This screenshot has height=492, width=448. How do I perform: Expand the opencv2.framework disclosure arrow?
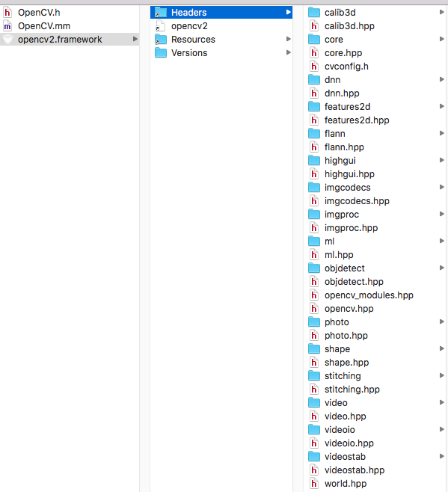pyautogui.click(x=135, y=39)
